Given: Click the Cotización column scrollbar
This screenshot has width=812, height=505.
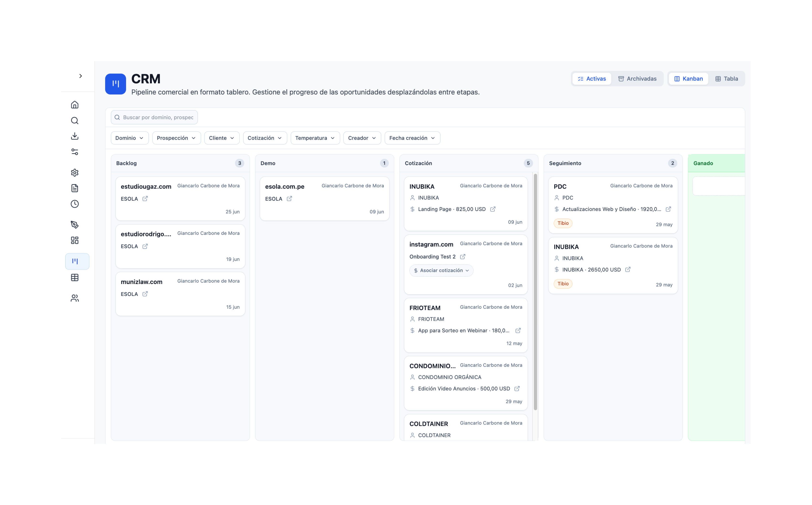Looking at the screenshot, I should (x=535, y=292).
